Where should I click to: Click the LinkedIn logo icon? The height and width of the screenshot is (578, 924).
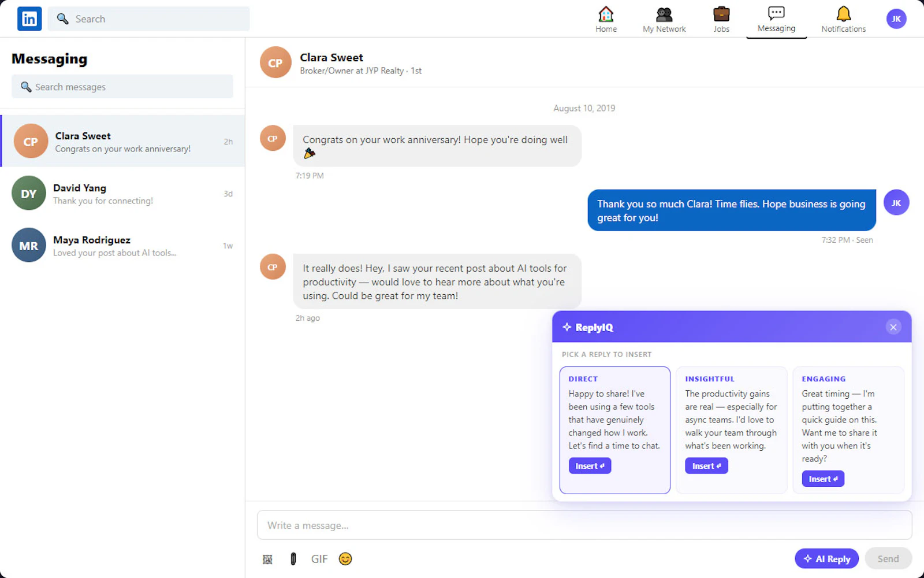[x=29, y=18]
